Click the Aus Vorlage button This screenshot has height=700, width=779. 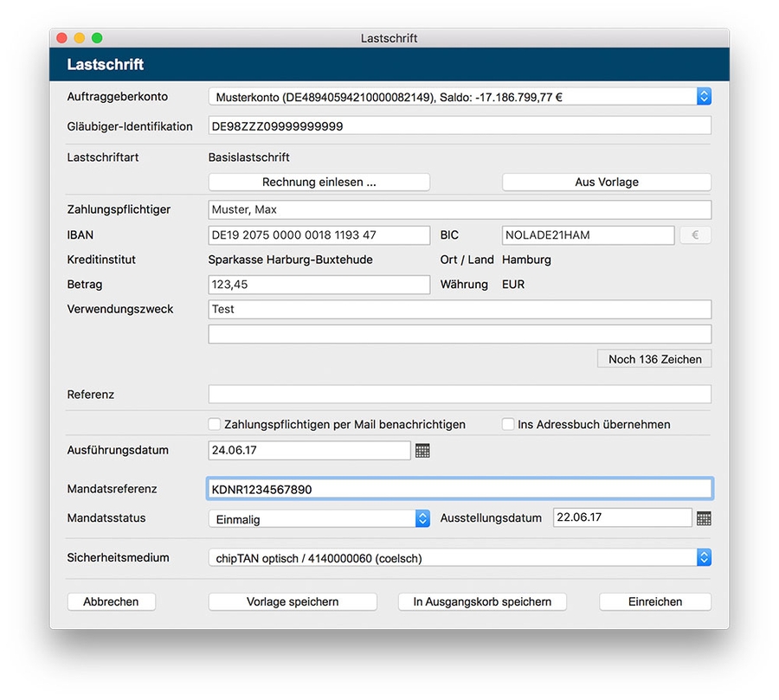[606, 183]
